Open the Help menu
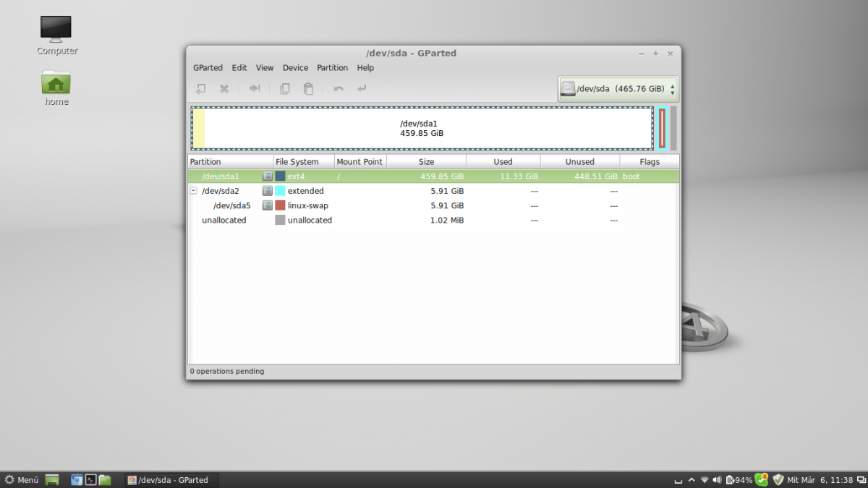 (365, 68)
